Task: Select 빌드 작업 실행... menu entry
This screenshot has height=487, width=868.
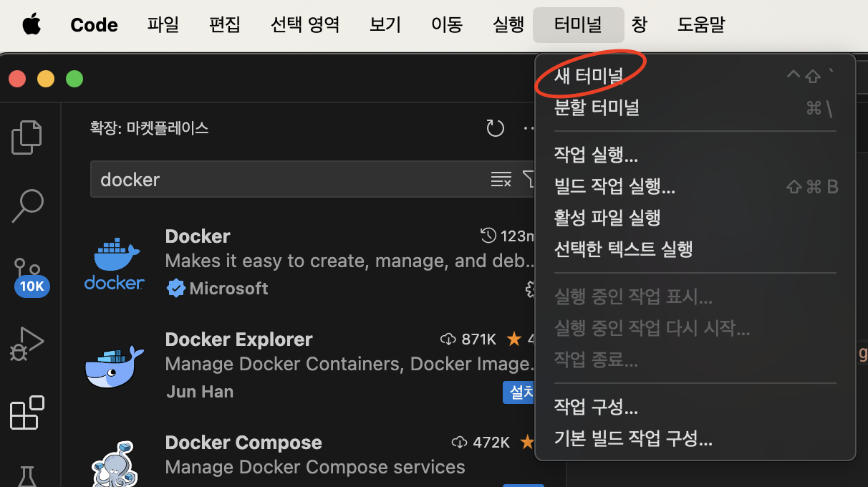Action: click(x=695, y=186)
